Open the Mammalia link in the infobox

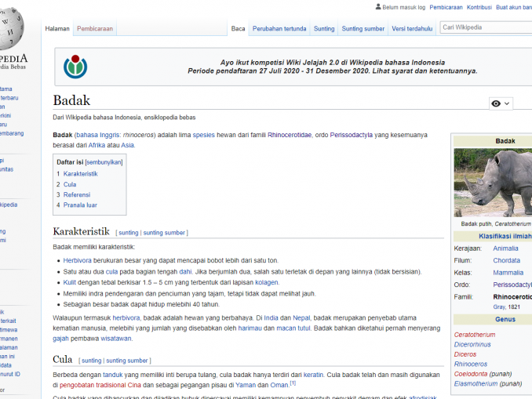click(508, 273)
